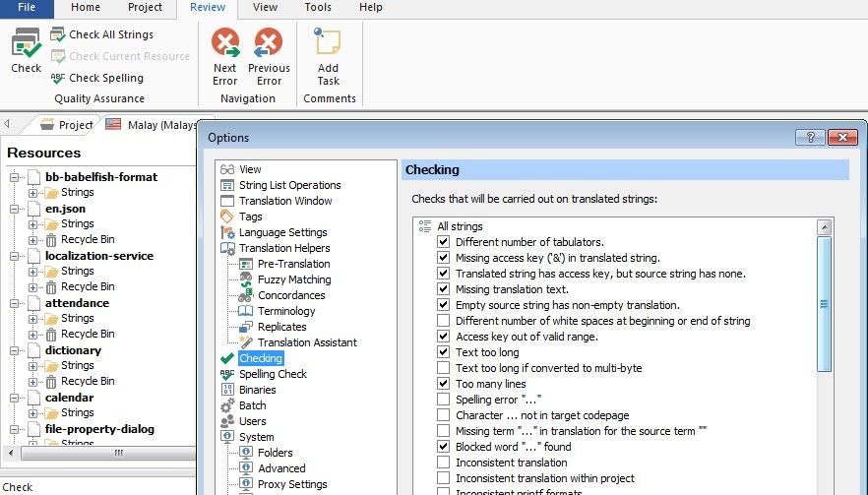Uncheck Missing translation text
The image size is (868, 495).
[x=443, y=289]
